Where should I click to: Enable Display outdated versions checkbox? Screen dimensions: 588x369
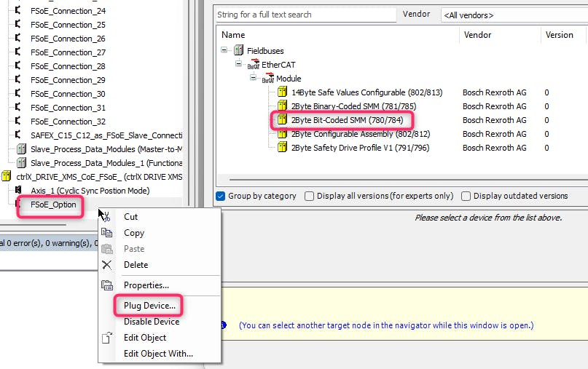point(466,196)
